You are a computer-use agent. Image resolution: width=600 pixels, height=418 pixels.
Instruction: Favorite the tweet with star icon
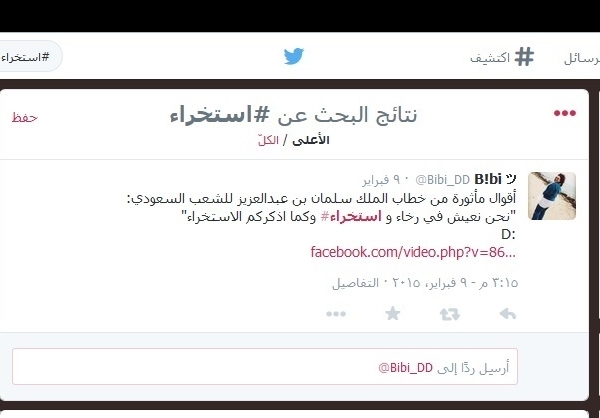pos(393,314)
